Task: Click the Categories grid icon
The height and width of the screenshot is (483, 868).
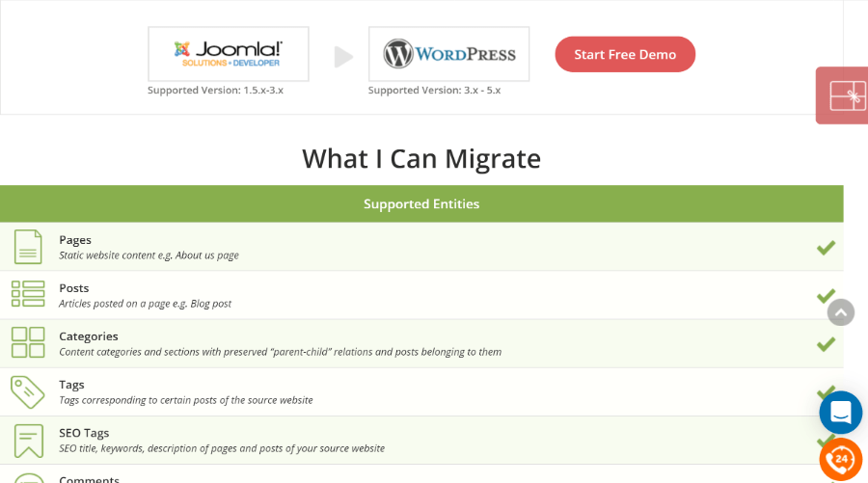Action: tap(28, 342)
